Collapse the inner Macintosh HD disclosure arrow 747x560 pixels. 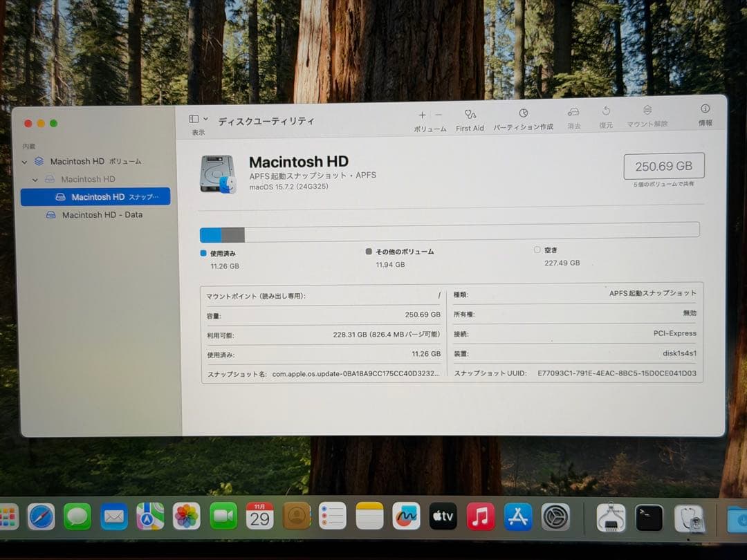pyautogui.click(x=34, y=178)
